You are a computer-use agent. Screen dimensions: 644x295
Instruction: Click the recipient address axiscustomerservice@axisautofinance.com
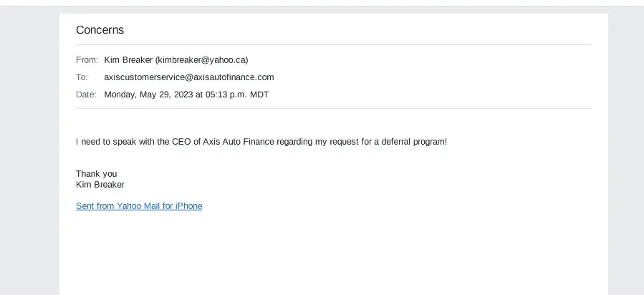(189, 77)
